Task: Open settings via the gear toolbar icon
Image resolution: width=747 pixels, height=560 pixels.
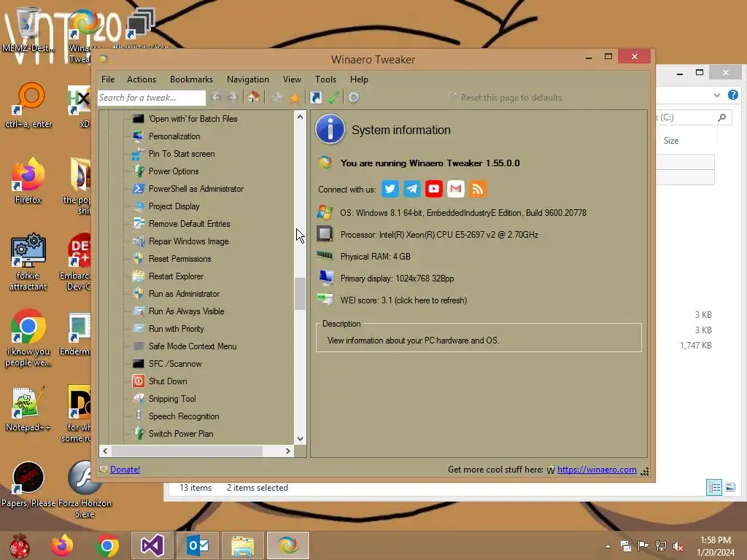Action: (x=354, y=98)
